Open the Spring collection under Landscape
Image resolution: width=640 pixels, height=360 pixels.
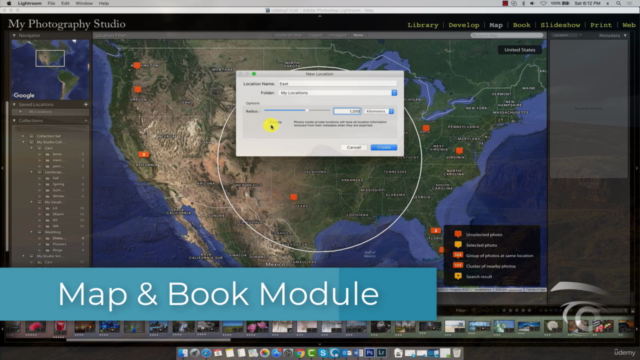pyautogui.click(x=58, y=184)
